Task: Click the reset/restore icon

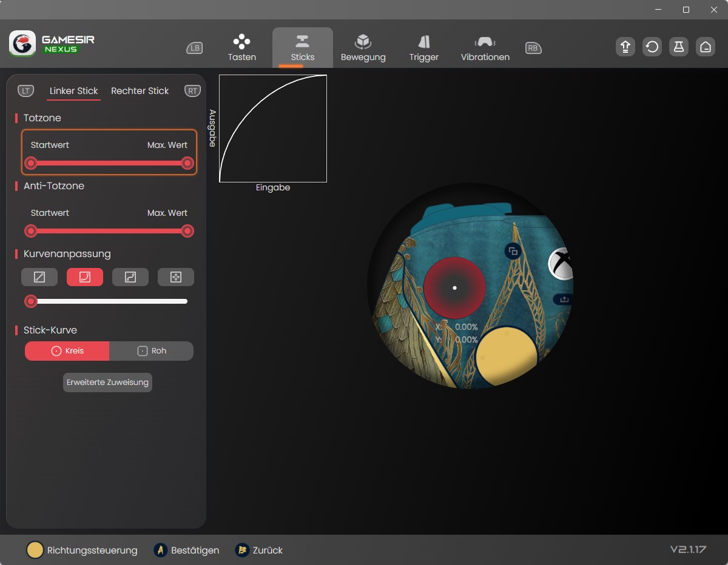Action: click(x=652, y=47)
